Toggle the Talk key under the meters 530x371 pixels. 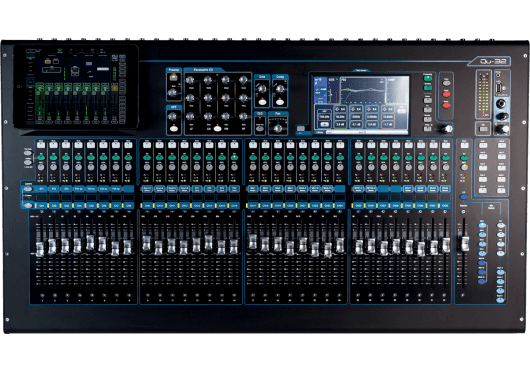point(483,129)
